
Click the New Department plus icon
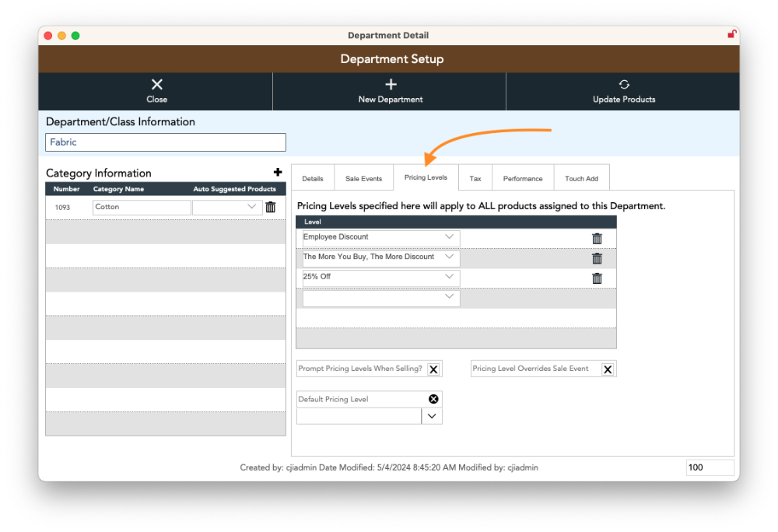click(x=391, y=85)
